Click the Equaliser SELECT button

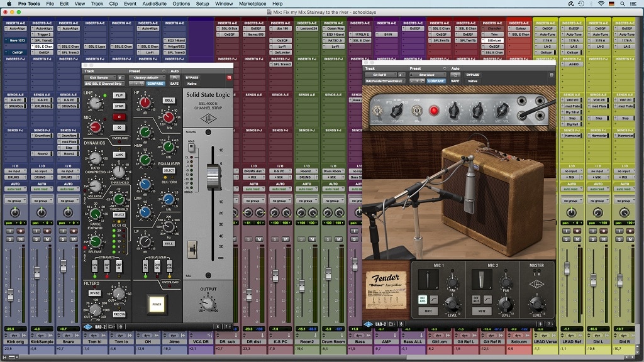coord(169,170)
